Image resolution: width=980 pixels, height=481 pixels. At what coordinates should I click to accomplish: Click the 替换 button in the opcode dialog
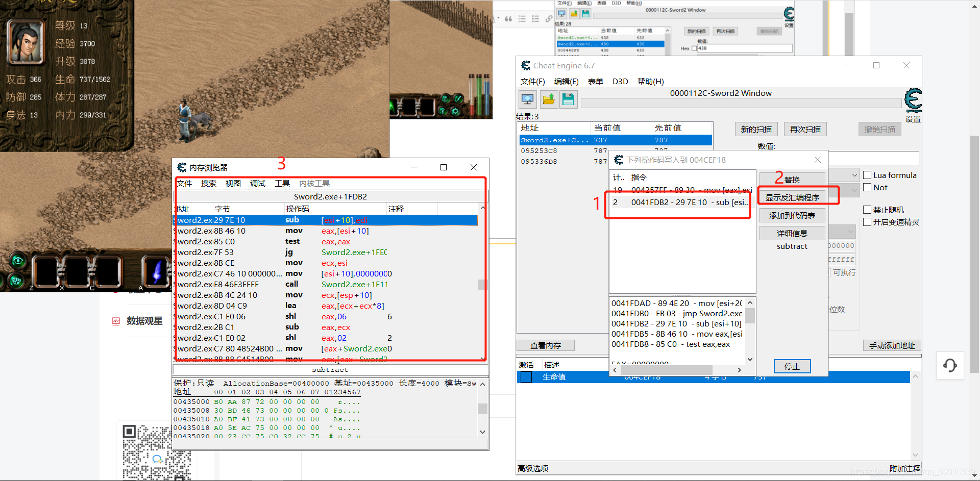792,180
